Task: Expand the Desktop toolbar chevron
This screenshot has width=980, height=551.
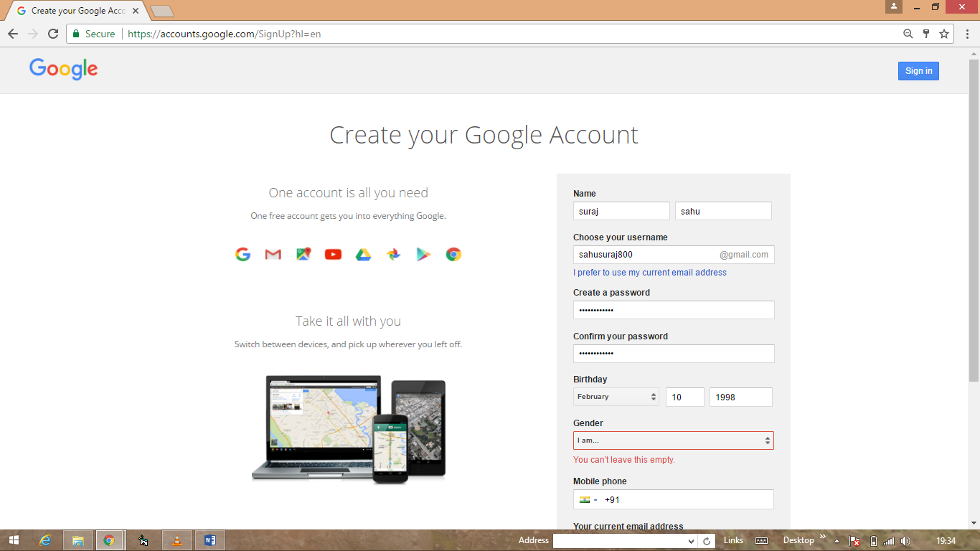Action: click(x=823, y=537)
